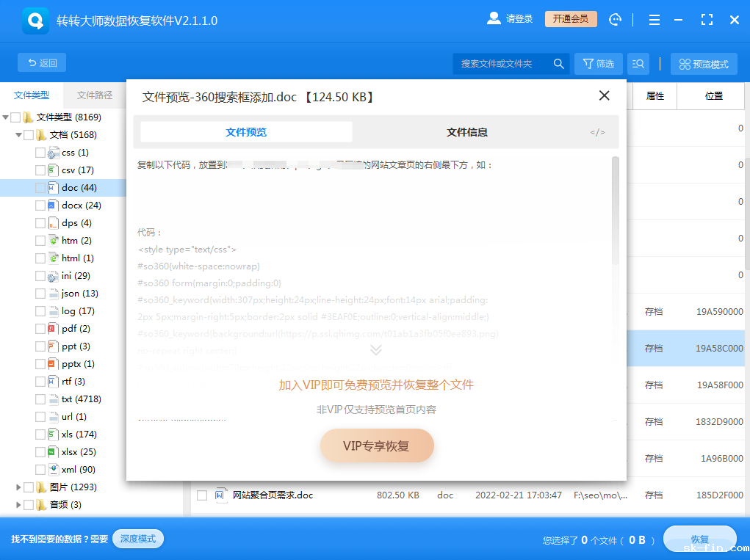This screenshot has height=560, width=750.
Task: Open the search-preview icon beside 筛选
Action: [638, 63]
